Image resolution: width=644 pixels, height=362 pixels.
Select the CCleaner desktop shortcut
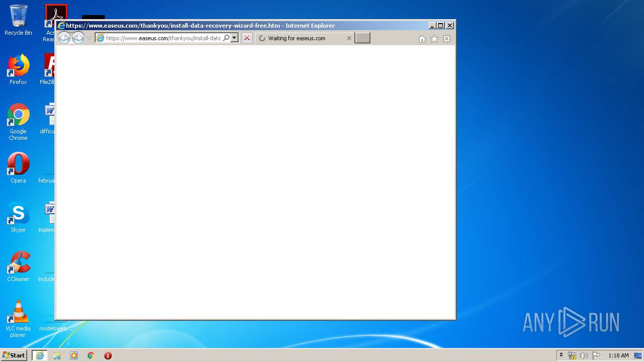(x=18, y=266)
